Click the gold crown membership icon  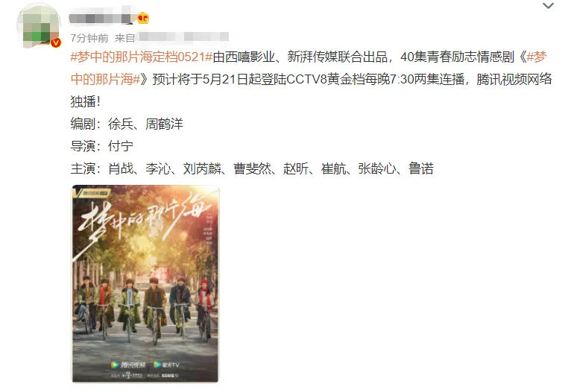pyautogui.click(x=143, y=17)
